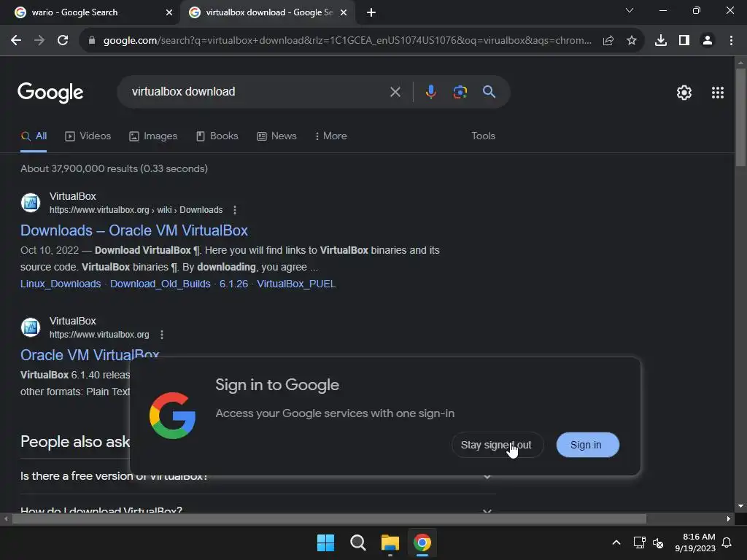
Task: Open a new browser tab
Action: [371, 12]
